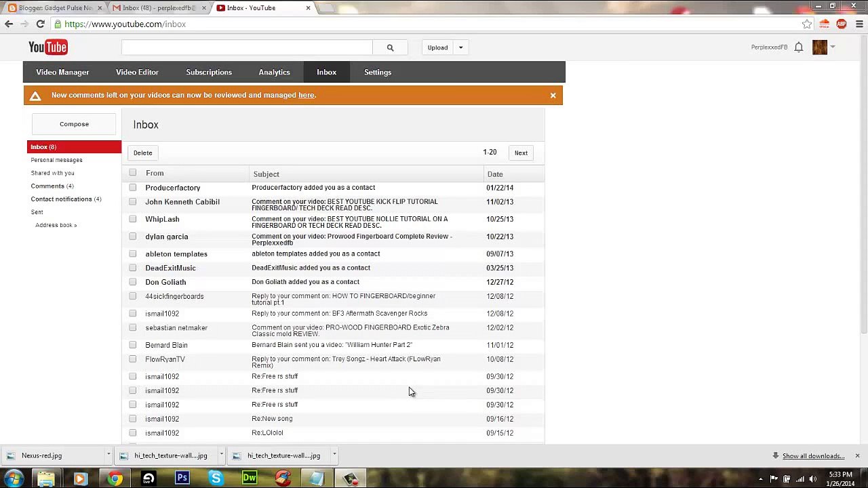Click the volume icon in system tray
Image resolution: width=868 pixels, height=488 pixels.
(x=812, y=479)
